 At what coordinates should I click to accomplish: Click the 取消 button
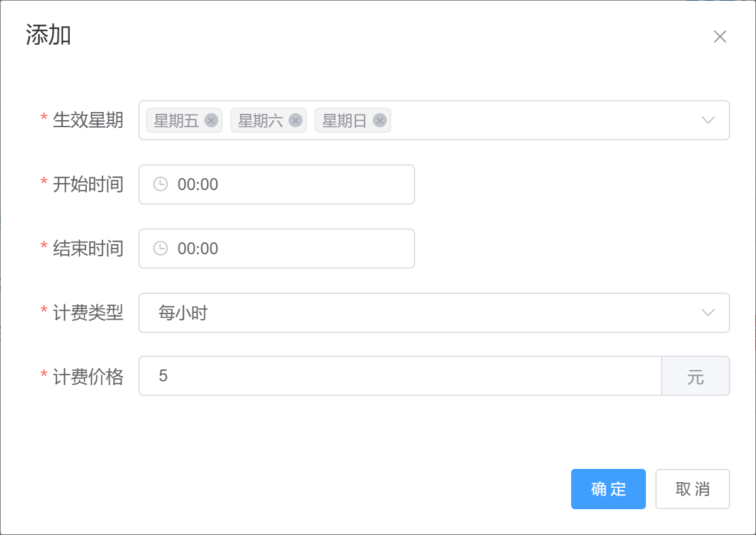pos(692,489)
